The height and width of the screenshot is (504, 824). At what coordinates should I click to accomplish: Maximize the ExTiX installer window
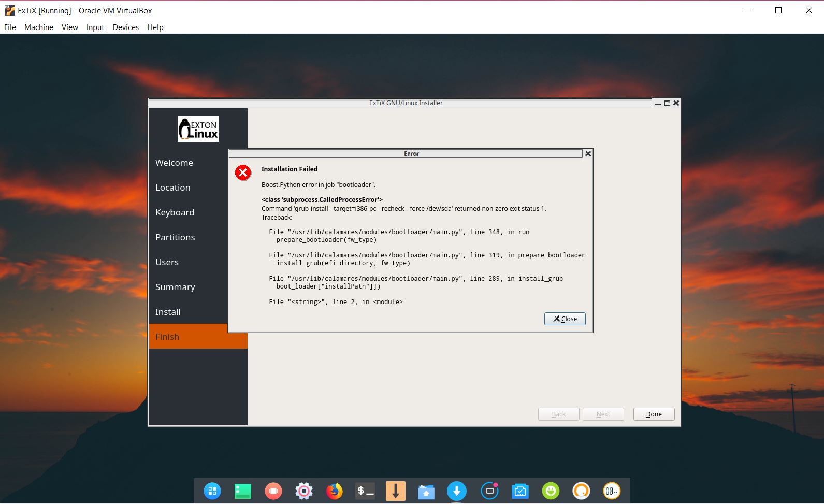[667, 103]
